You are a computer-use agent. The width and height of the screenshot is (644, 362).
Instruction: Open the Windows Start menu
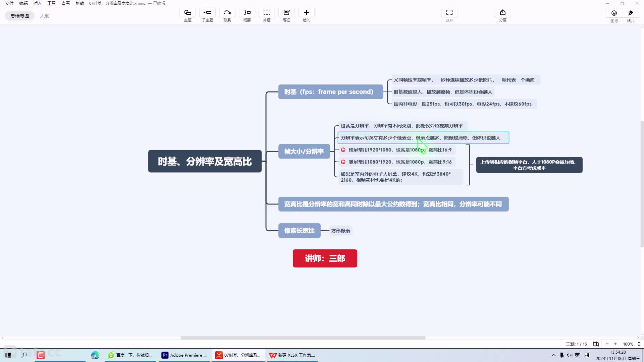(x=8, y=355)
